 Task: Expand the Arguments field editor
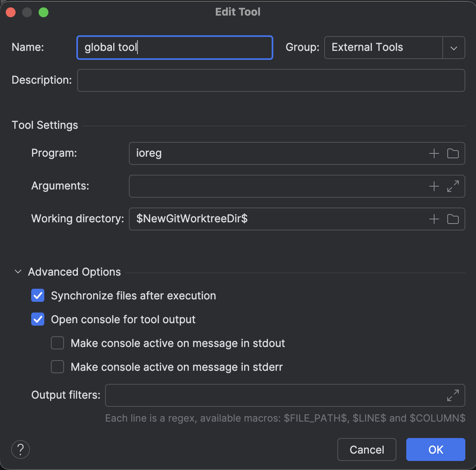coord(453,186)
